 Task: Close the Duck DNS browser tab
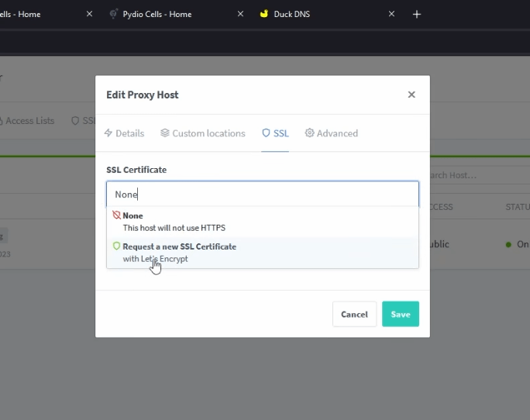(x=391, y=14)
